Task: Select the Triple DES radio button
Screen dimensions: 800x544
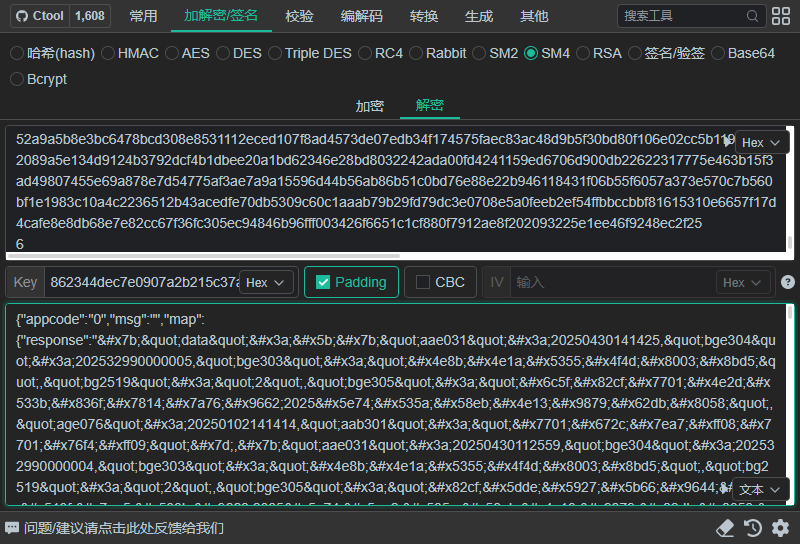Action: [275, 53]
